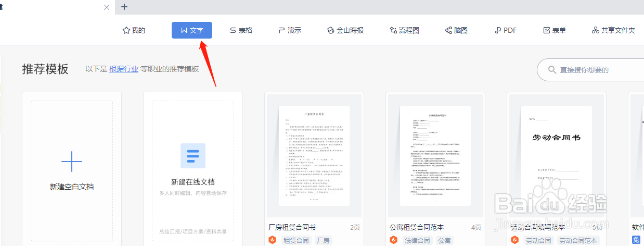Click orange badge under 公寓租赁合同范本
Image resolution: width=644 pixels, height=246 pixels.
(x=394, y=240)
